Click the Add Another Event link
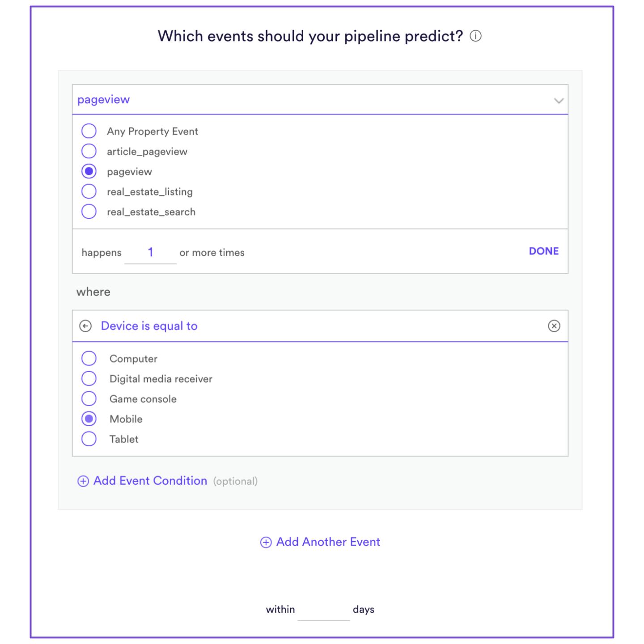Screen dimensions: 644x644 pos(328,542)
